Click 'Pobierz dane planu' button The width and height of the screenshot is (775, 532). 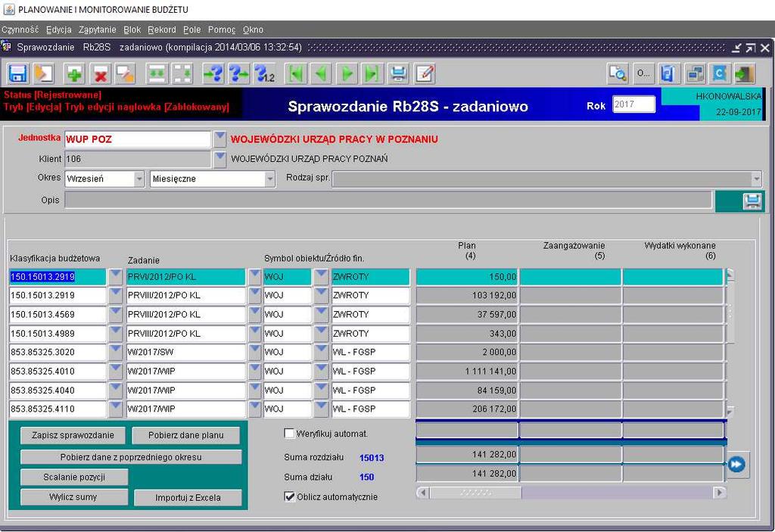pyautogui.click(x=186, y=435)
